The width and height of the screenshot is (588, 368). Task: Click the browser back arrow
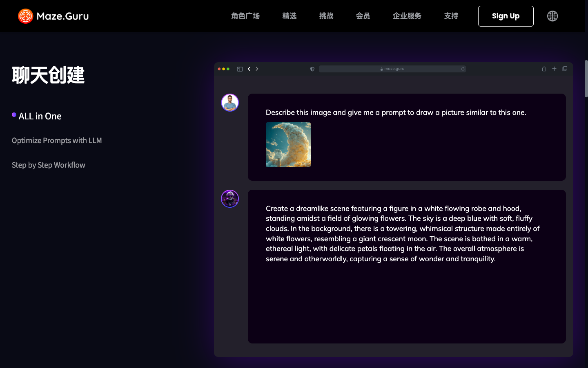tap(249, 69)
